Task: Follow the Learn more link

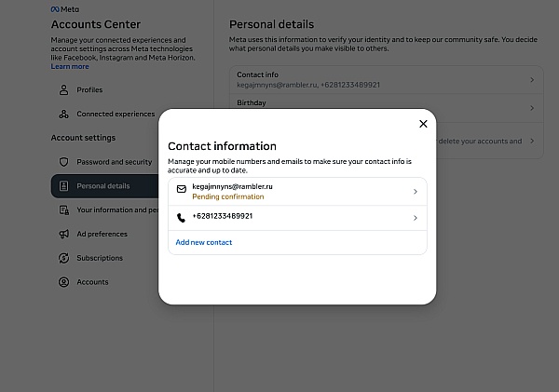Action: point(70,67)
